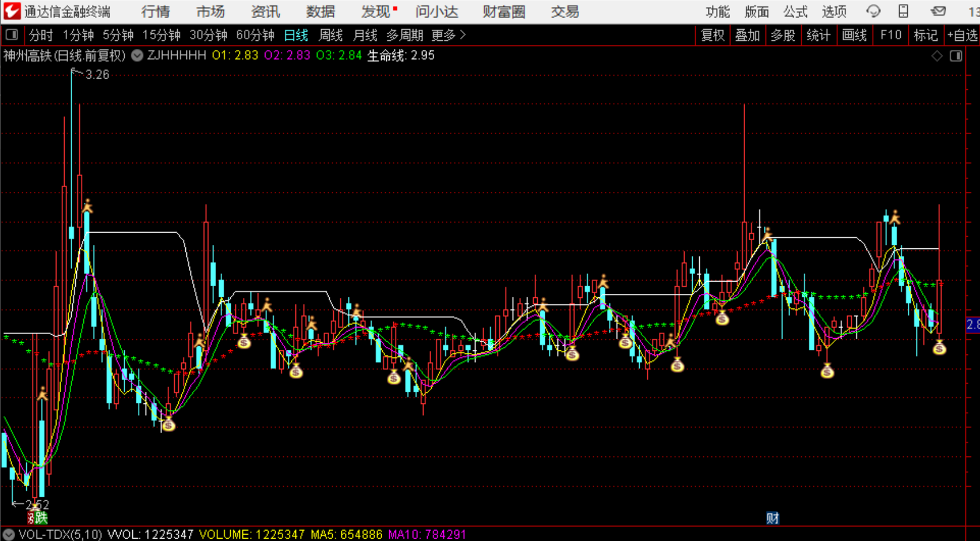The image size is (980, 541).
Task: Click the diamond icon above the chart
Action: click(x=937, y=56)
